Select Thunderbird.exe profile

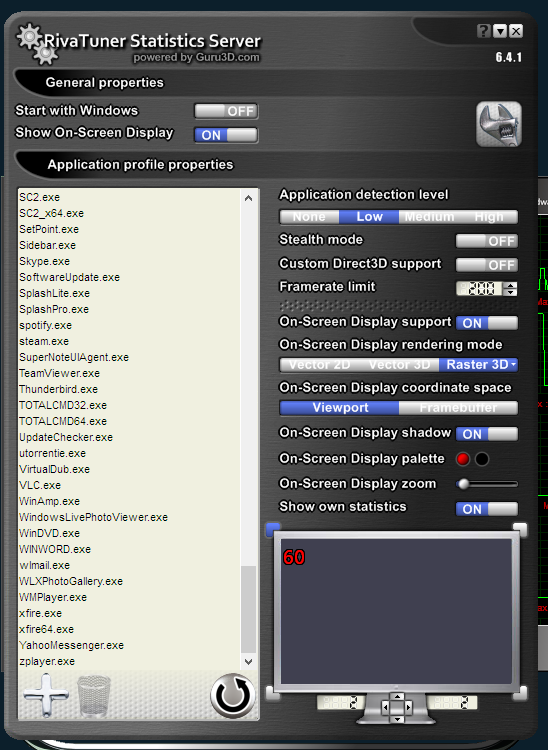(58, 389)
